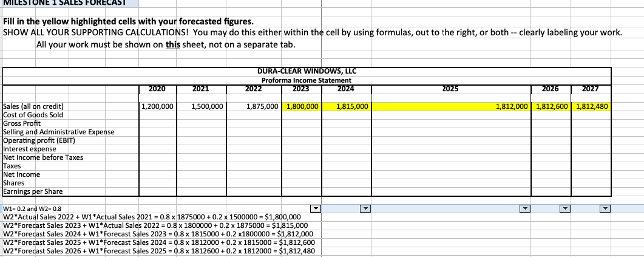Click the 1,875,000 sales cell
This screenshot has height=257, width=644.
pyautogui.click(x=254, y=106)
